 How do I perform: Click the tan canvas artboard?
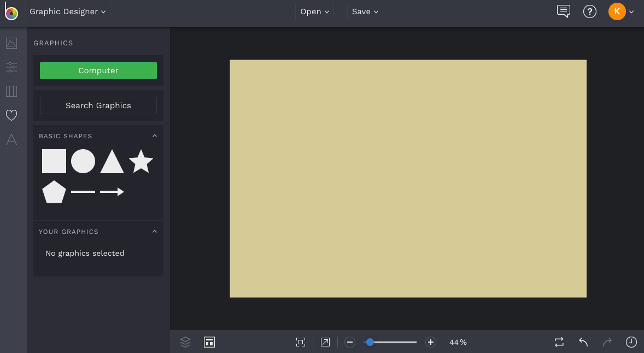(x=408, y=179)
